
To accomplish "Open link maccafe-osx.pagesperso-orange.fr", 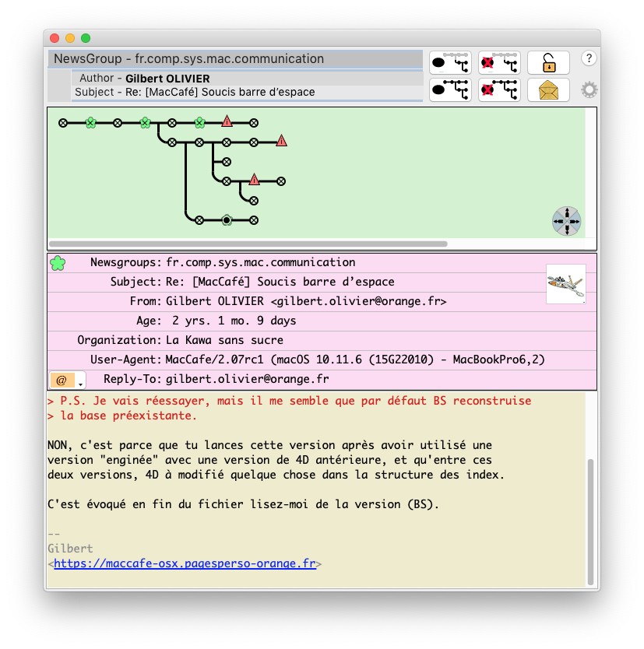I will [x=185, y=563].
